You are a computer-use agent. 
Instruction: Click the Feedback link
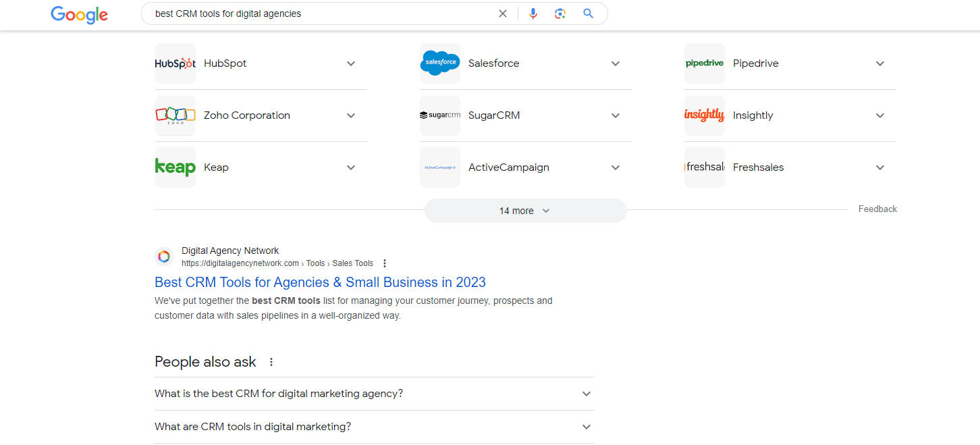(877, 209)
